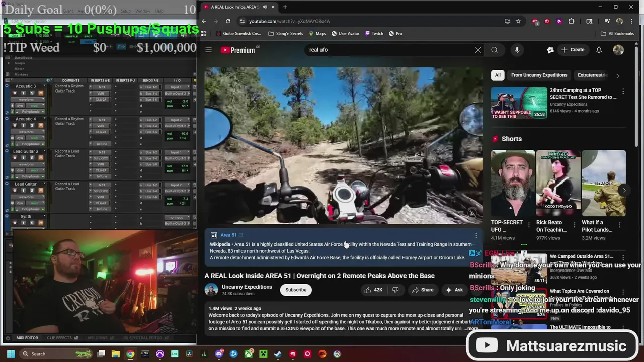
Task: Show next related filter chips arrow
Action: (617, 75)
